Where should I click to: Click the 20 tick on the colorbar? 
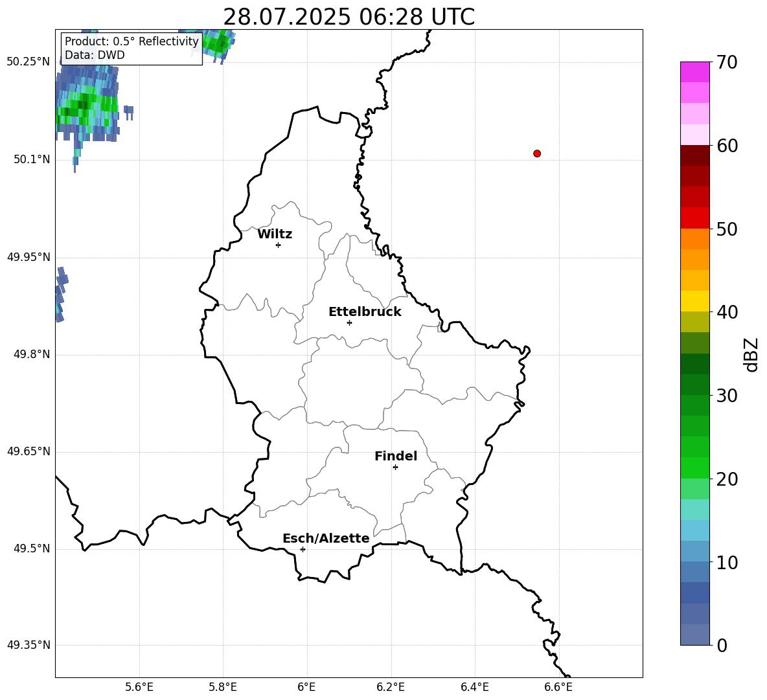[726, 479]
